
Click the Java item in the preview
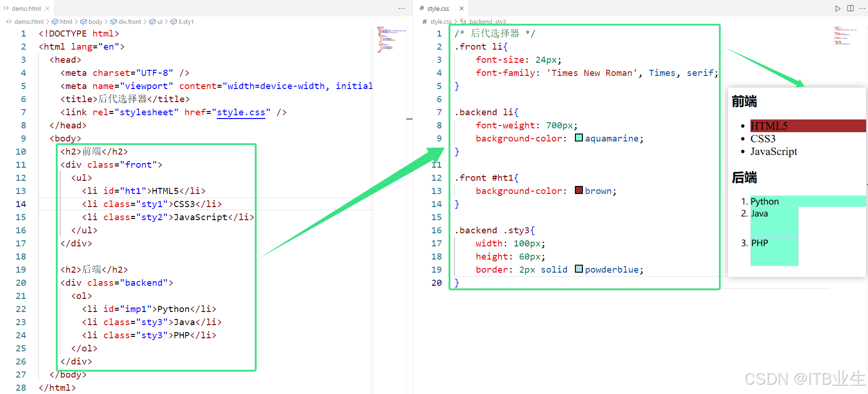[x=774, y=222]
